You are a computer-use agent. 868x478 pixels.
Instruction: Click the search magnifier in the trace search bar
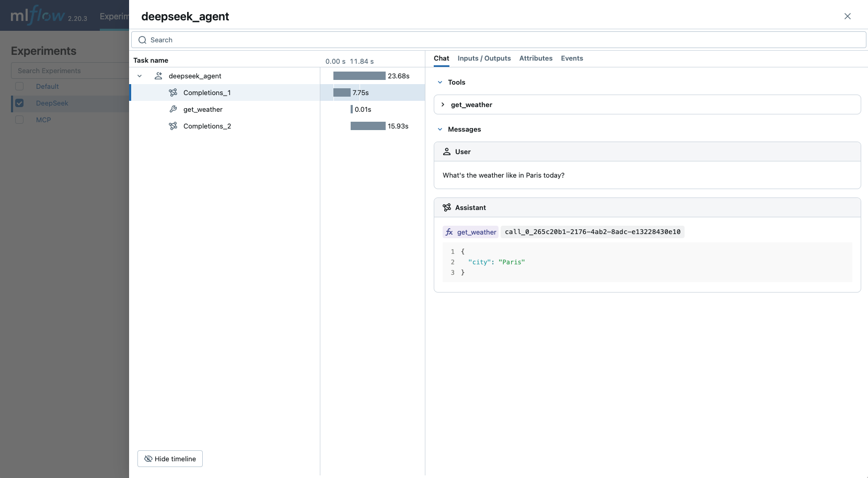click(143, 40)
